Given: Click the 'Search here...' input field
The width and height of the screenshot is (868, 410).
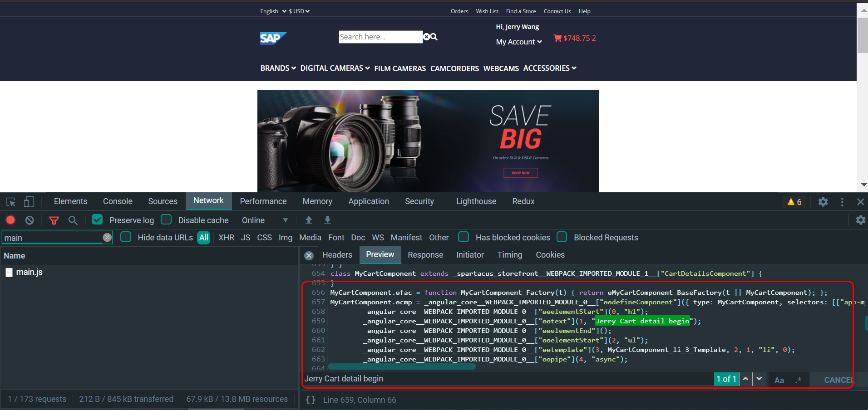Looking at the screenshot, I should 380,37.
